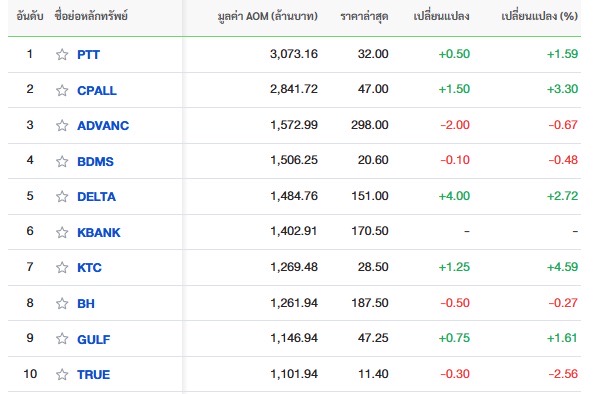Screen dimensions: 594x394
Task: Add KBANK to favorites with star
Action: tap(62, 232)
